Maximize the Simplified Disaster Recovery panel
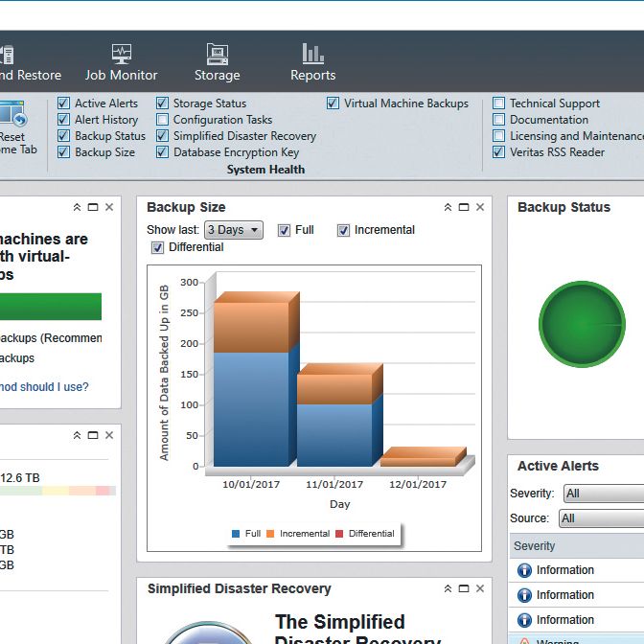 point(464,588)
